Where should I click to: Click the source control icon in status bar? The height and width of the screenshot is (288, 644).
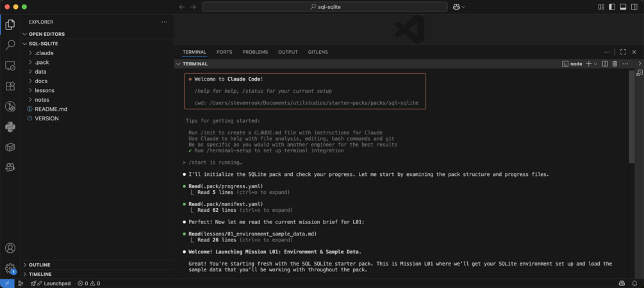(x=21, y=284)
